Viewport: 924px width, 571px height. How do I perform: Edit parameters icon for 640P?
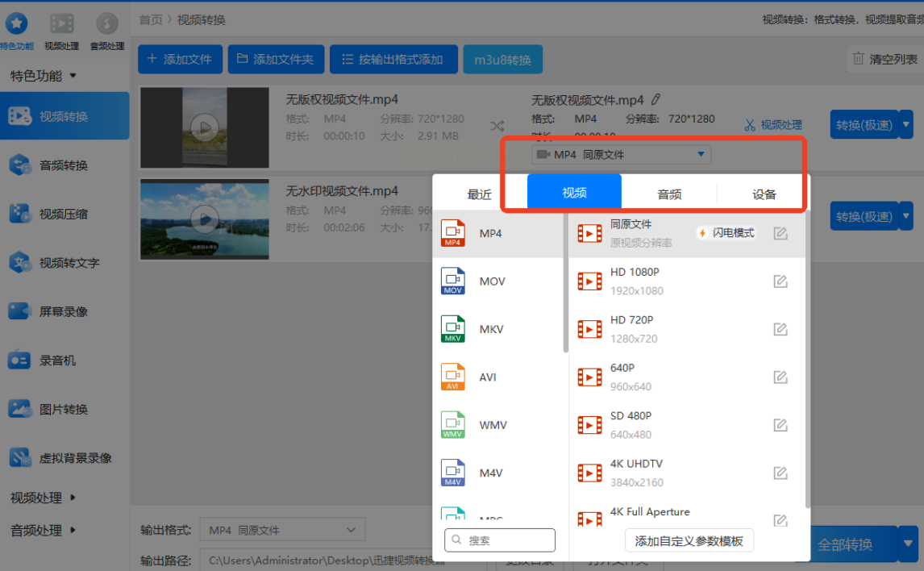780,377
